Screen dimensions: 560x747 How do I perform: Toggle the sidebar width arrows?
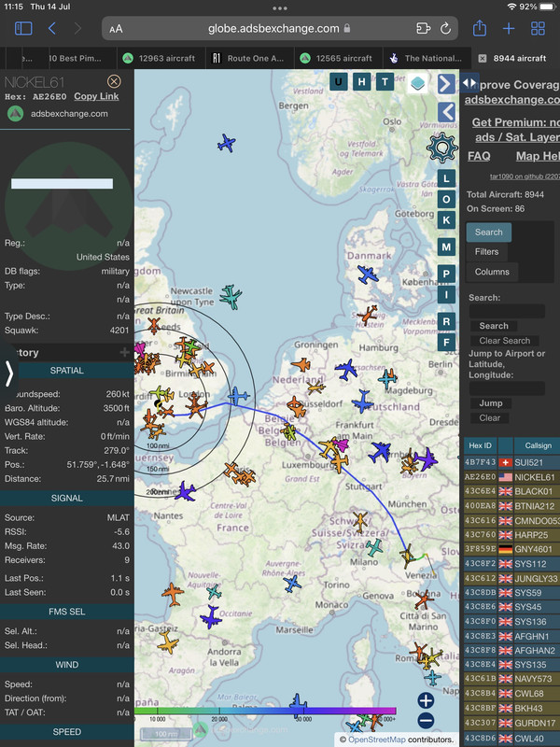(x=469, y=82)
